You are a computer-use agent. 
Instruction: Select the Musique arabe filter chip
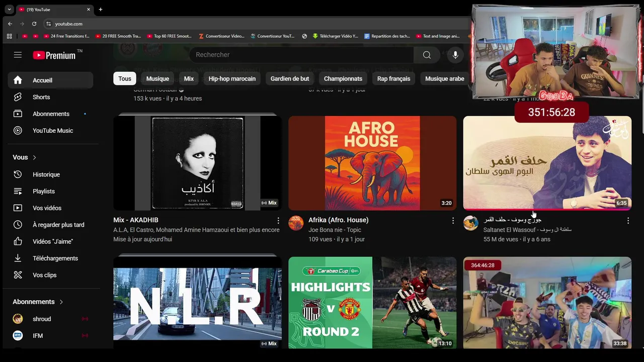coord(445,78)
